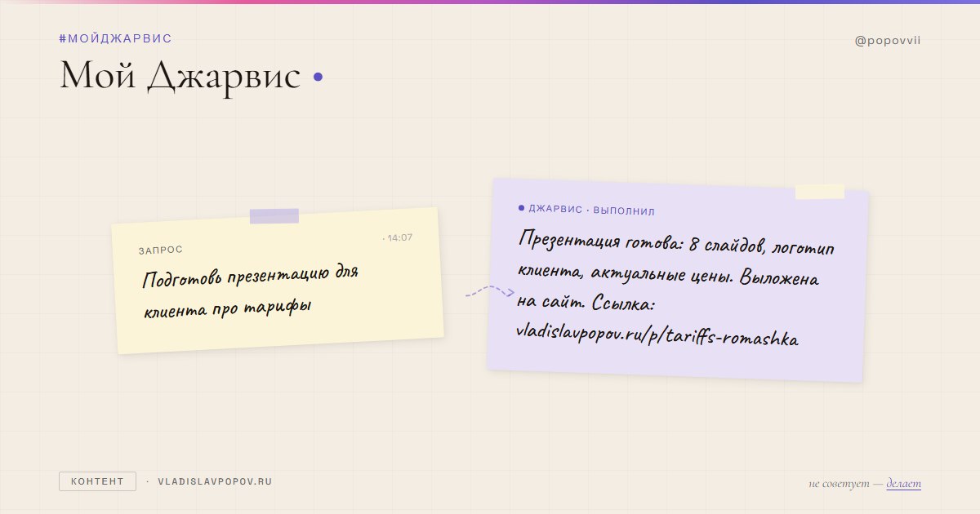Select the line "Презентация готова: 8 слайдов, логотип"

676,244
